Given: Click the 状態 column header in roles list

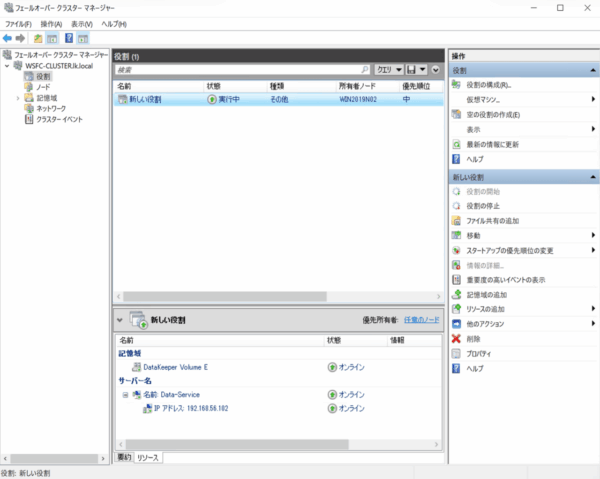Looking at the screenshot, I should click(x=235, y=86).
